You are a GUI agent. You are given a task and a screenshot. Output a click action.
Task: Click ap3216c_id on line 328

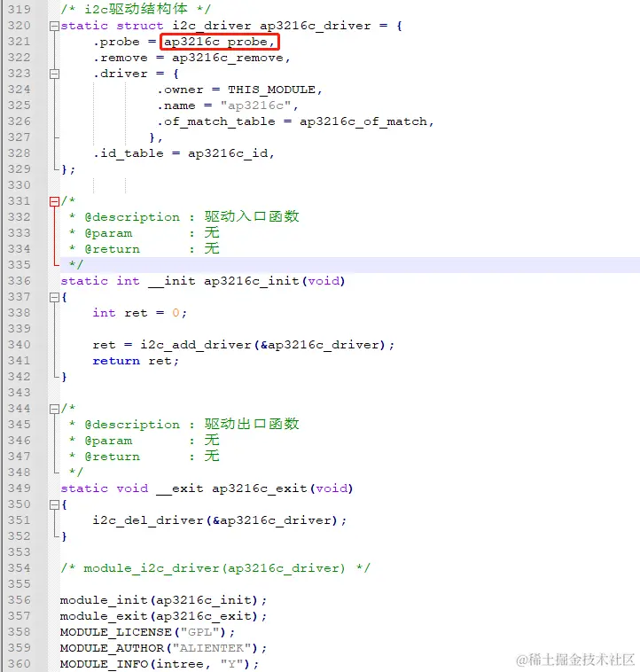pyautogui.click(x=228, y=153)
